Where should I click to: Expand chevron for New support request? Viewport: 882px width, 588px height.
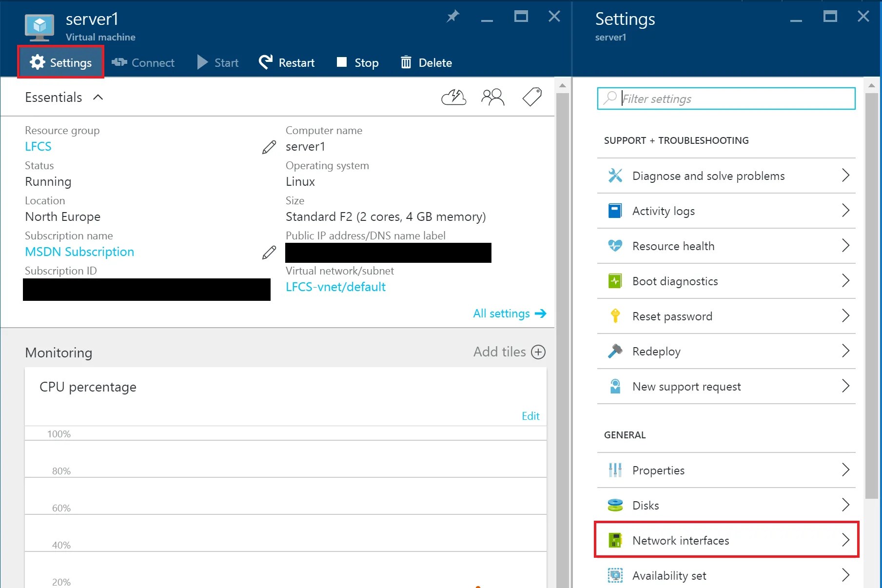coord(846,386)
